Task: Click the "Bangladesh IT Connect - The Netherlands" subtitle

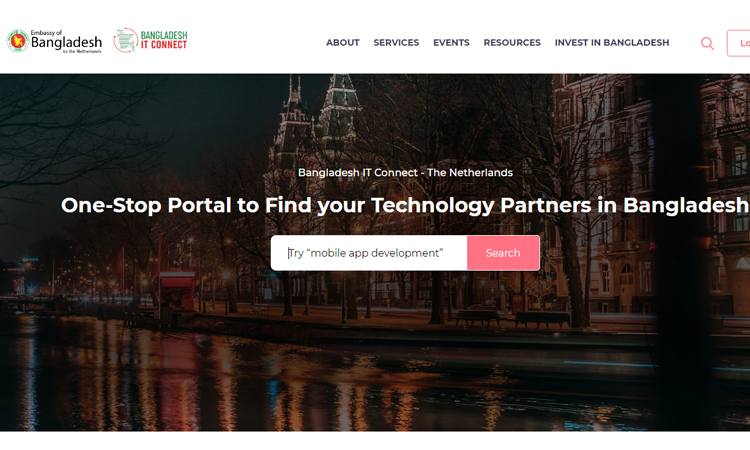Action: point(405,173)
